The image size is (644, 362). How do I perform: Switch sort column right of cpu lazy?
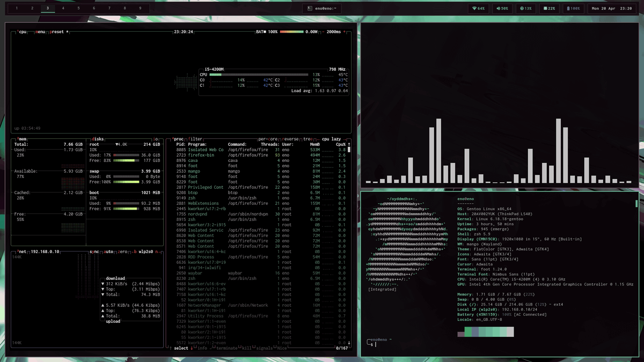click(x=345, y=139)
